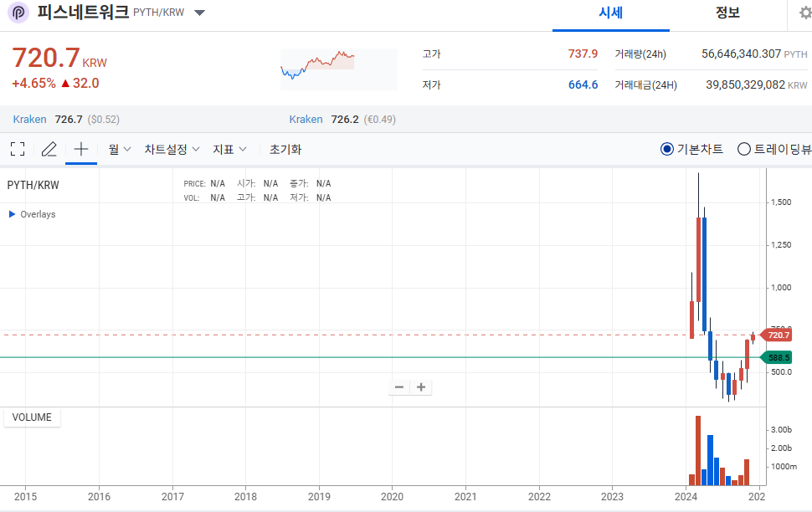The image size is (812, 512).
Task: Open the PYTH/KRW market selector arrow
Action: (199, 13)
